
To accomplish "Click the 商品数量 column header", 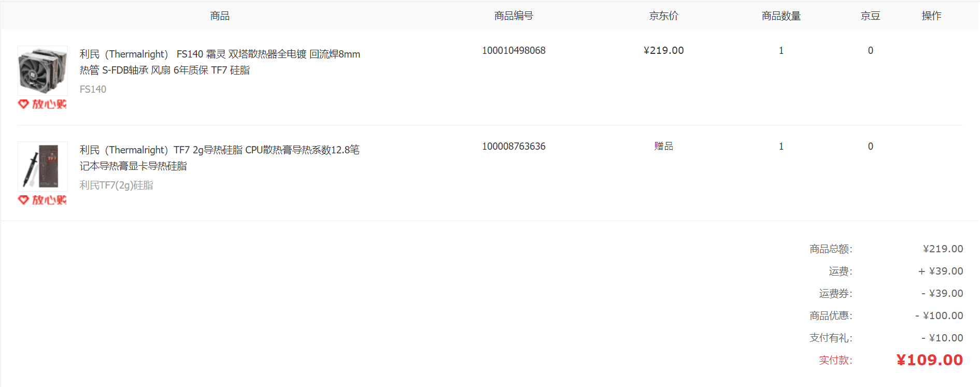I will (x=781, y=16).
